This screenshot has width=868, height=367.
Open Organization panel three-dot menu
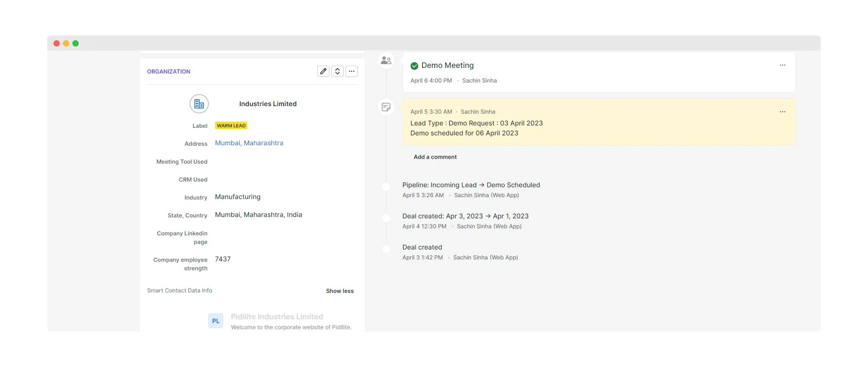tap(352, 71)
